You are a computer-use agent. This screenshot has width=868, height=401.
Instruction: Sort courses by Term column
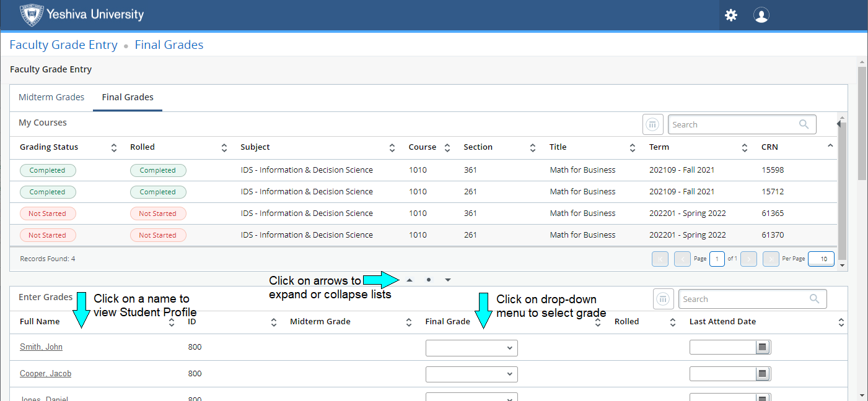[x=745, y=148]
